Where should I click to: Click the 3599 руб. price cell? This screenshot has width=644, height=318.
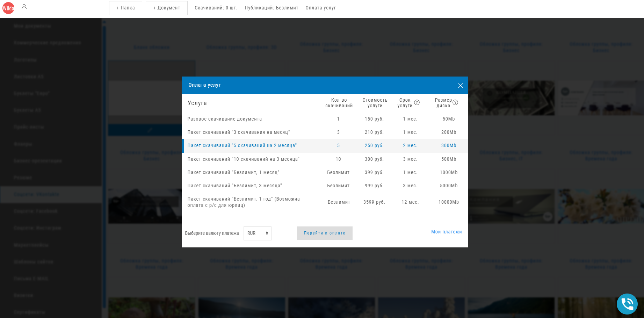click(x=374, y=202)
